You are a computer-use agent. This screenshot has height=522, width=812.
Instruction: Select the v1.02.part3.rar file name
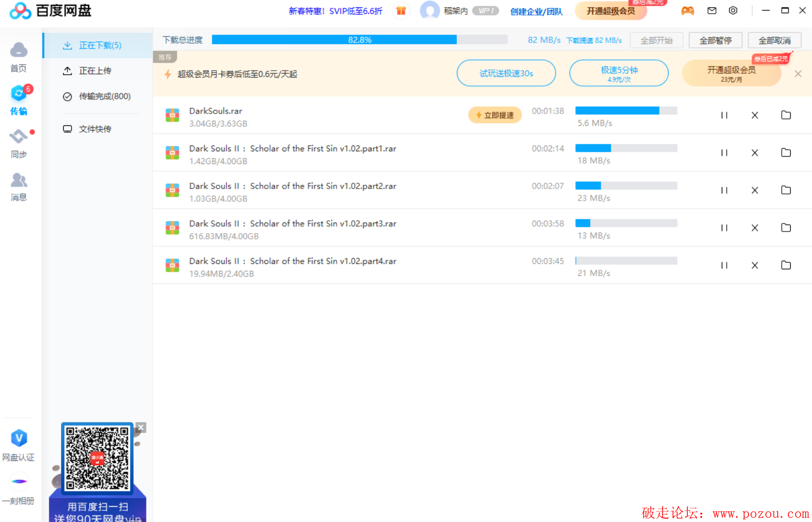click(x=292, y=224)
